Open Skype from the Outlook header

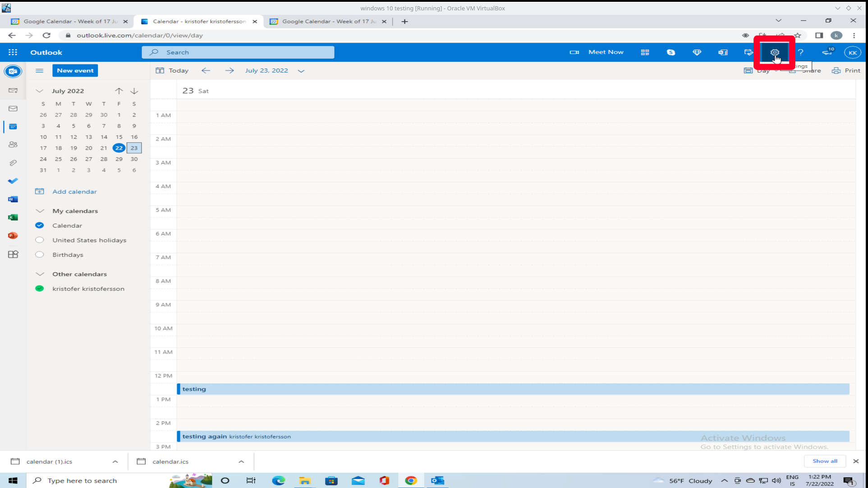pyautogui.click(x=671, y=52)
